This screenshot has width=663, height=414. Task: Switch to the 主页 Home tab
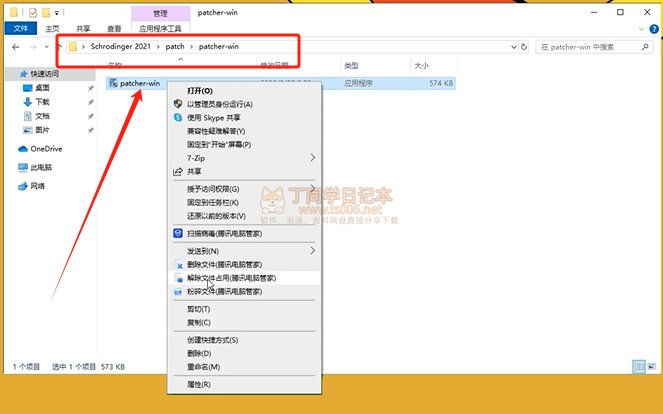tap(52, 28)
